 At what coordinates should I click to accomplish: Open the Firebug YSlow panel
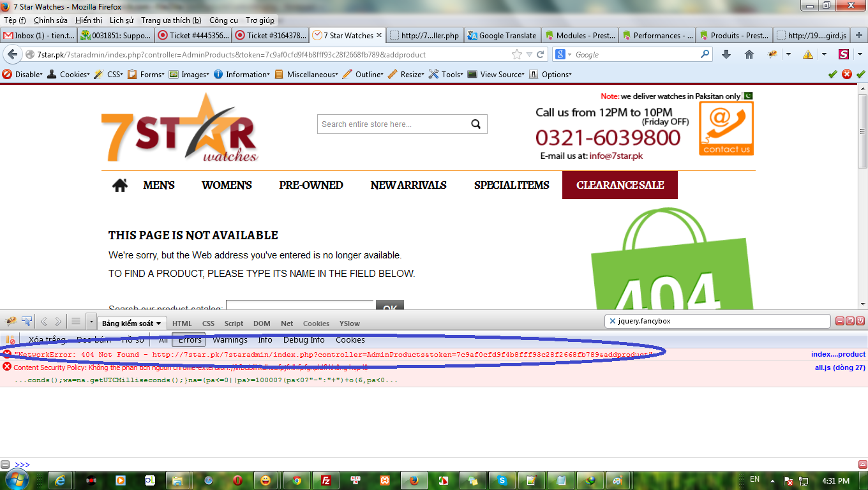click(350, 323)
